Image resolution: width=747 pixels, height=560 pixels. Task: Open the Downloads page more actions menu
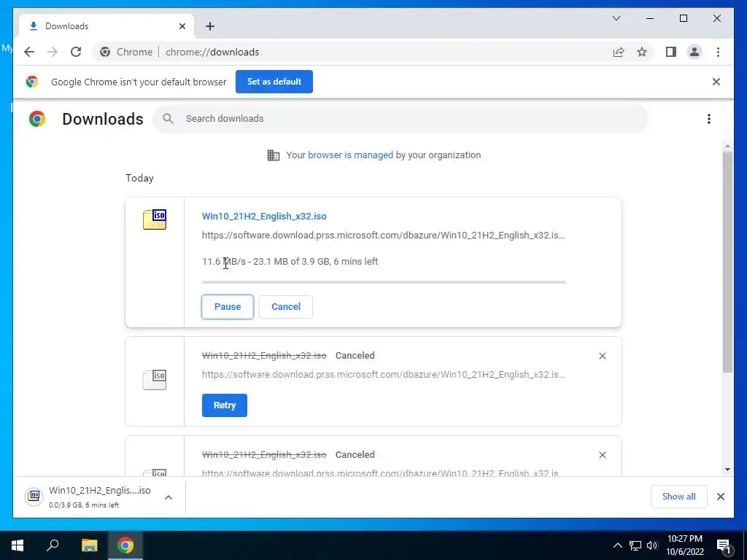pyautogui.click(x=709, y=119)
